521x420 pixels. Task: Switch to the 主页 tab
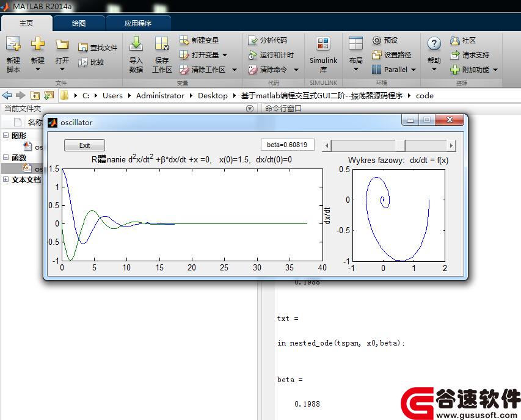tap(26, 23)
